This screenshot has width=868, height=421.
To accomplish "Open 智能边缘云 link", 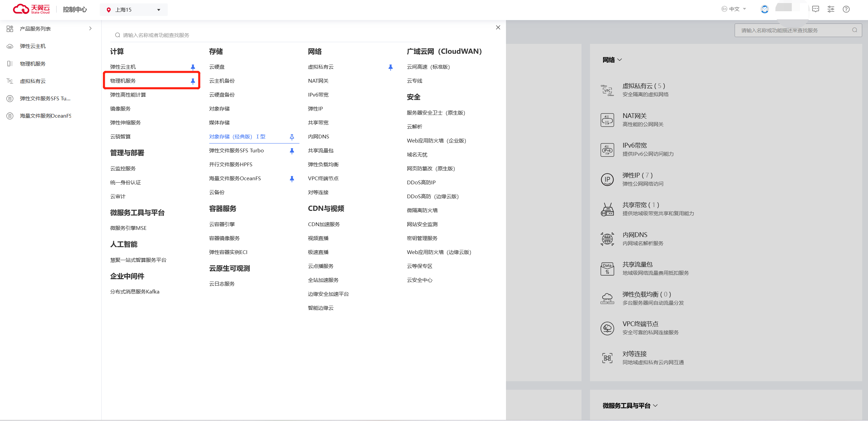I will (321, 308).
